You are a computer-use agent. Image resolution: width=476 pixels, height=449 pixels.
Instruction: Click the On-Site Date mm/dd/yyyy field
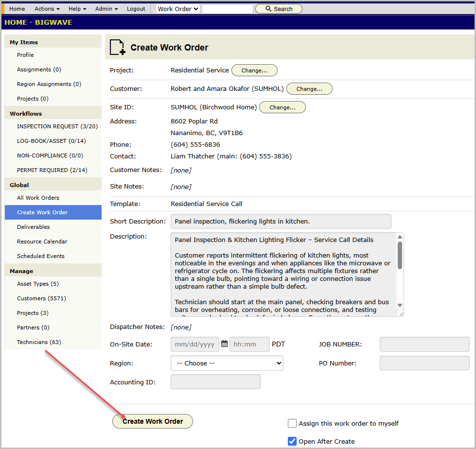pos(195,345)
